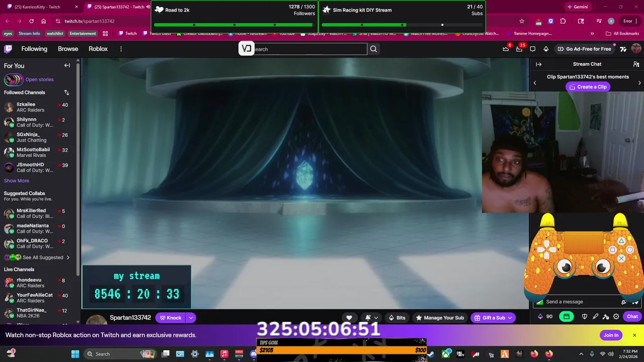Click the green channel points claim chest

[x=567, y=316]
